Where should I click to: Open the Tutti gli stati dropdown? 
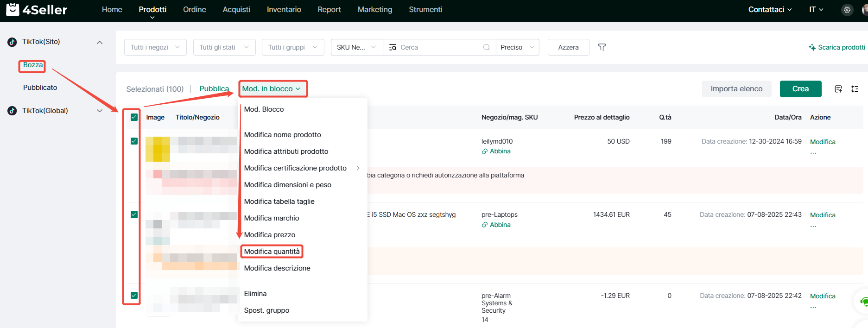pos(224,47)
